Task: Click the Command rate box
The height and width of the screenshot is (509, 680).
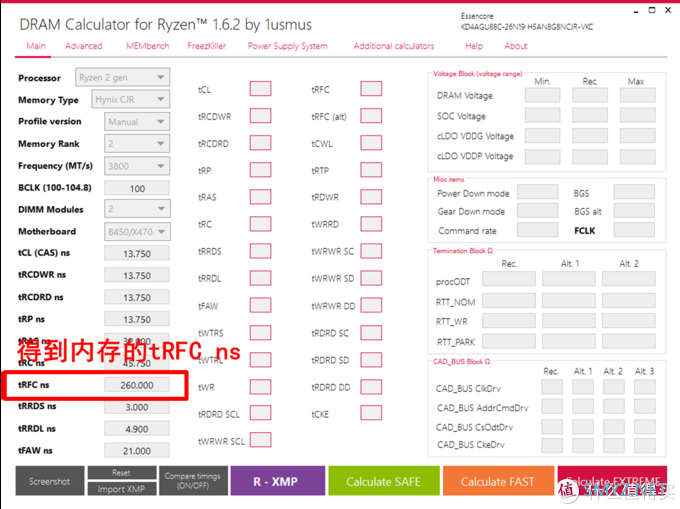Action: [x=538, y=230]
